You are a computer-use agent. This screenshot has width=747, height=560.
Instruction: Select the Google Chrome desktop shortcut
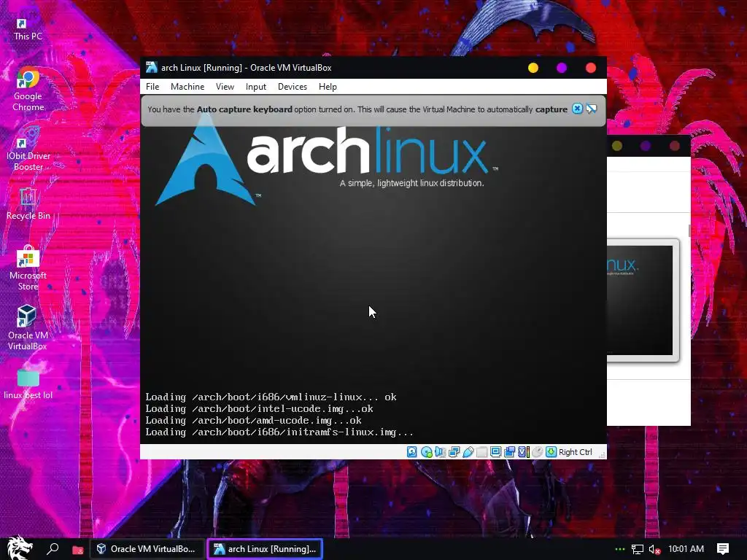(x=28, y=90)
